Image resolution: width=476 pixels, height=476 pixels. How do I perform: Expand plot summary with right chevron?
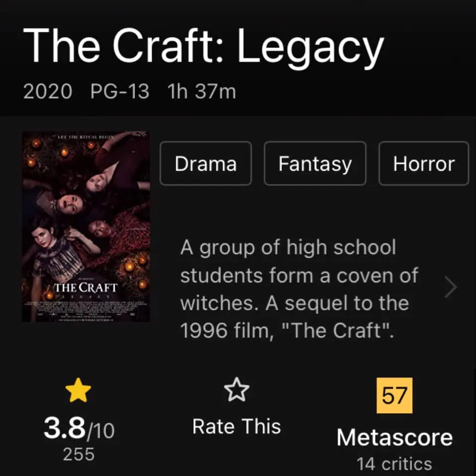pos(451,287)
